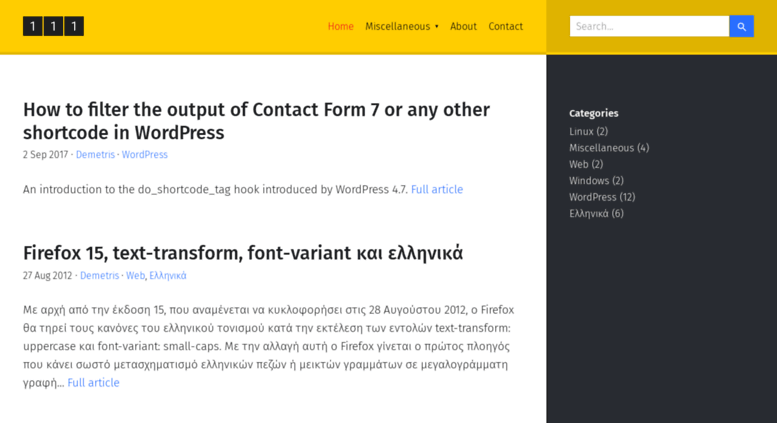Click the blue search magnifier button
Screen dimensions: 777x423
pos(741,26)
